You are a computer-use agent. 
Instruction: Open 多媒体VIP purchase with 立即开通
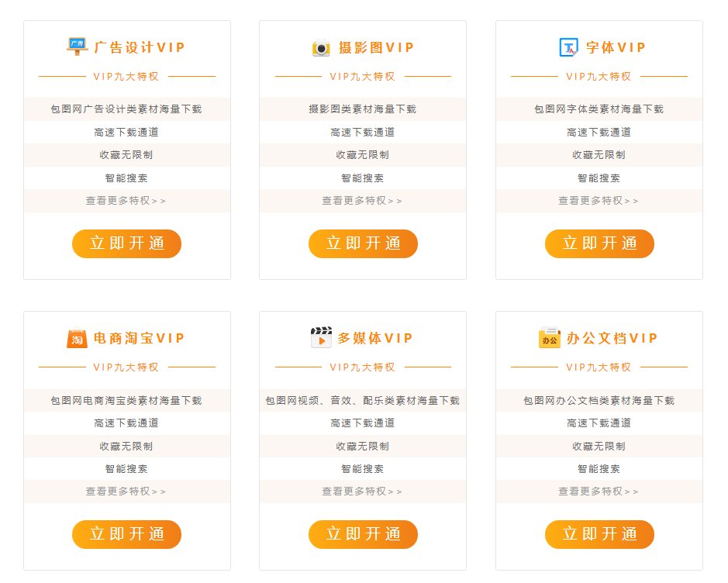(363, 534)
